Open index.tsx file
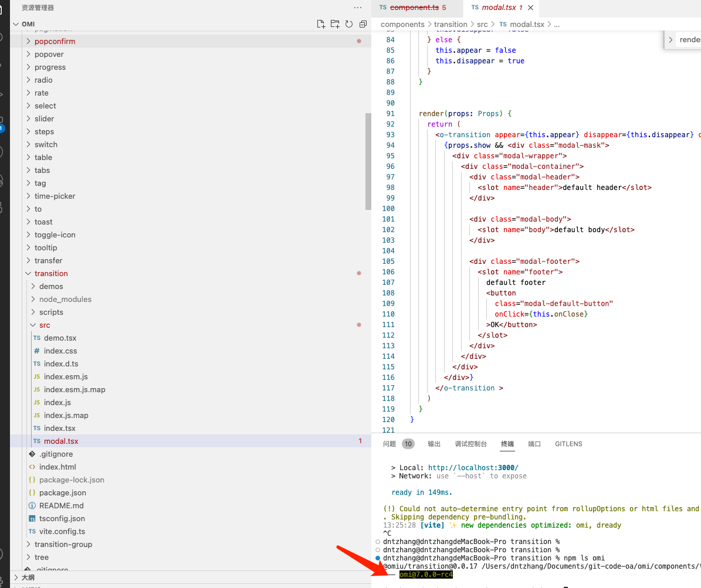The height and width of the screenshot is (588, 701). (x=59, y=429)
